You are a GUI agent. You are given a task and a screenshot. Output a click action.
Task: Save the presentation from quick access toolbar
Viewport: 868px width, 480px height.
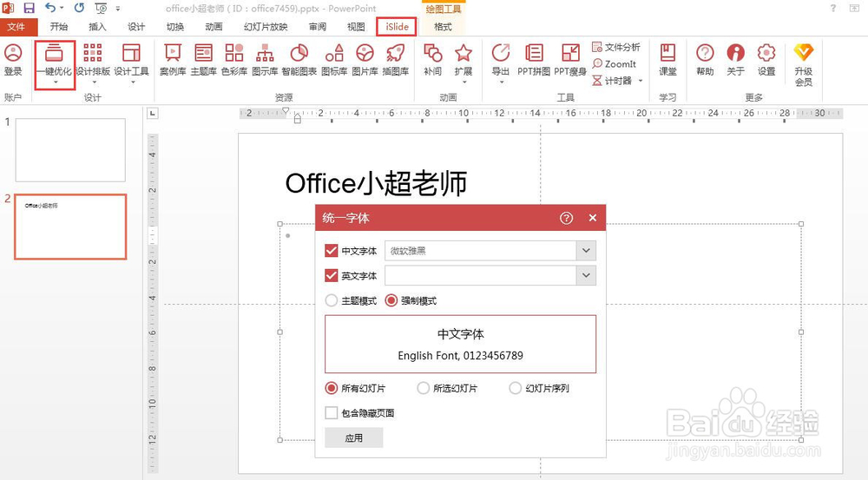coord(29,9)
